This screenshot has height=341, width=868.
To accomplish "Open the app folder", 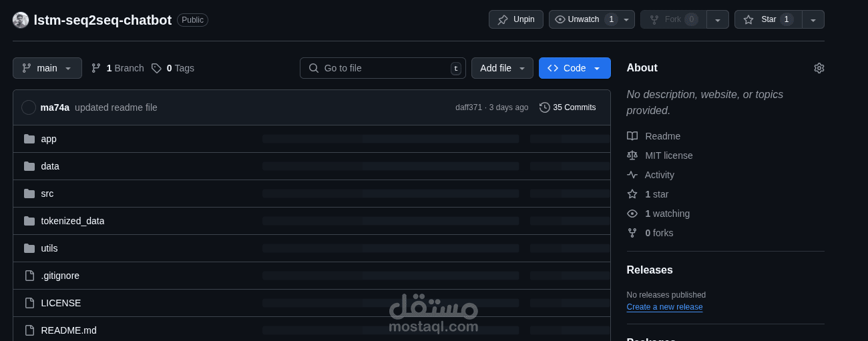I will tap(49, 139).
